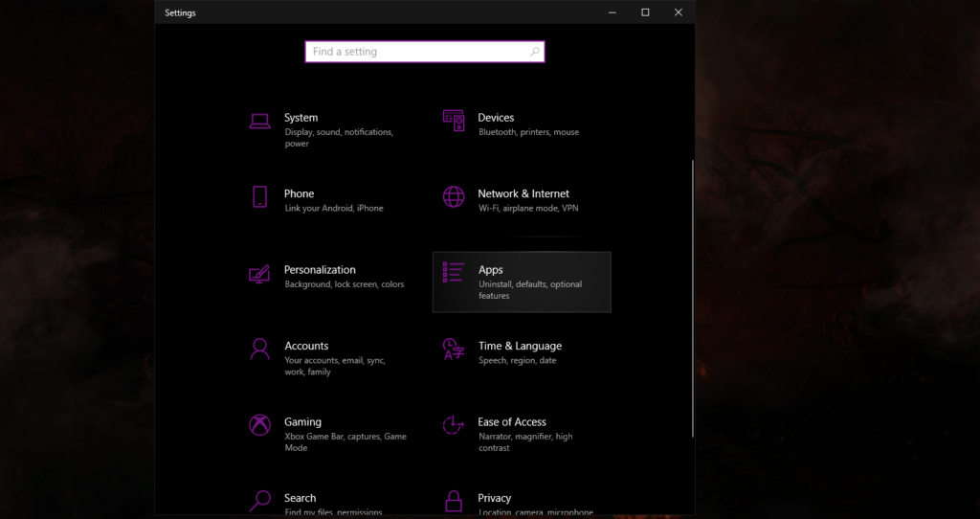Click the magnifier icon in search box
The image size is (980, 519).
tap(534, 52)
